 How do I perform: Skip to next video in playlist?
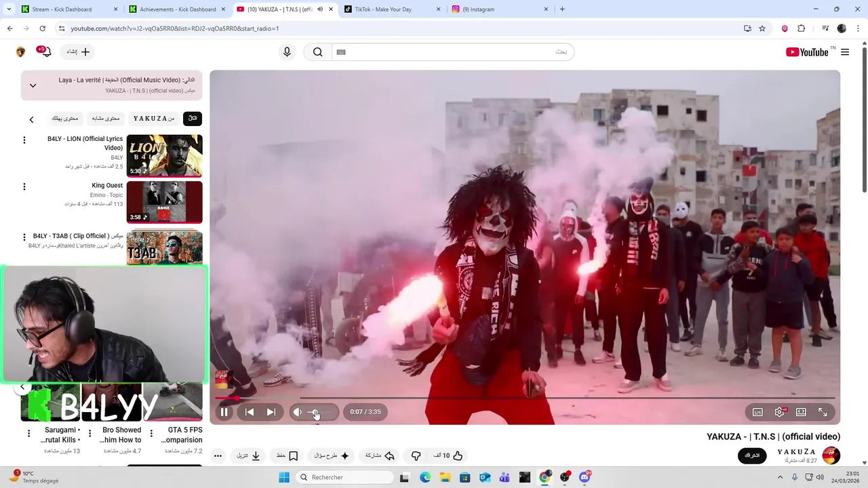pyautogui.click(x=271, y=412)
